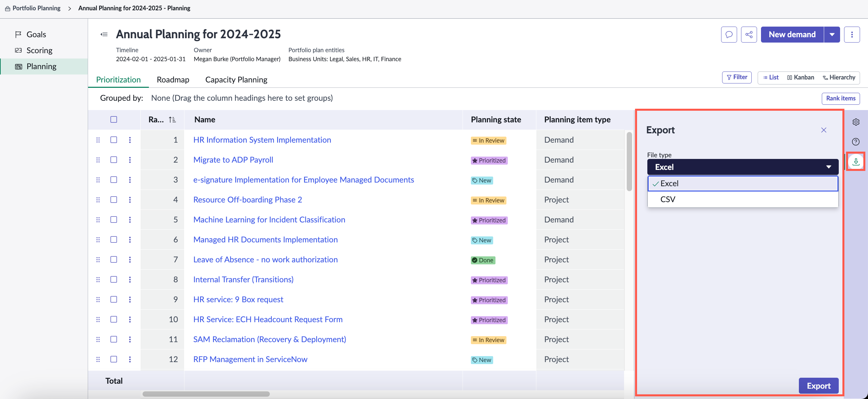Open the comments speech bubble icon
868x399 pixels.
(x=729, y=34)
